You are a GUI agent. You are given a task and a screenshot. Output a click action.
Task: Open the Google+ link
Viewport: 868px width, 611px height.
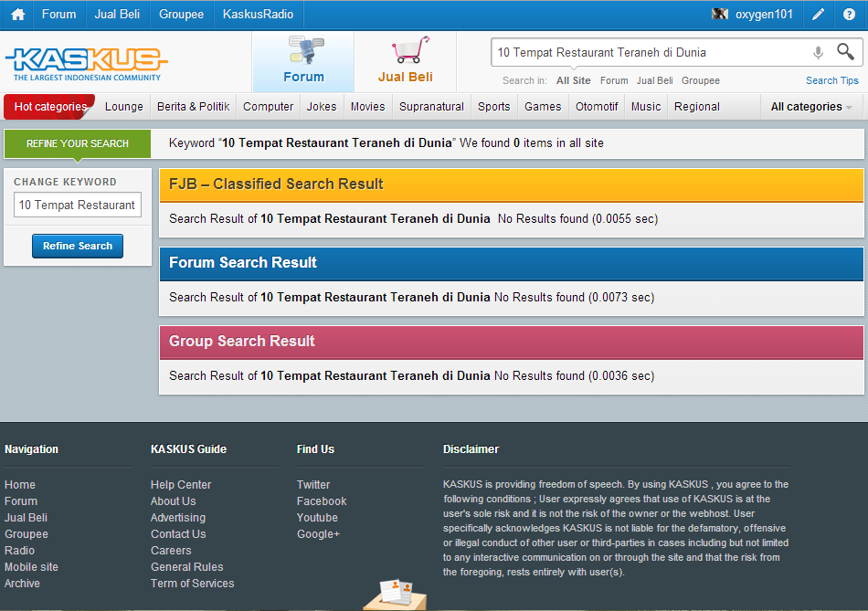click(x=318, y=534)
